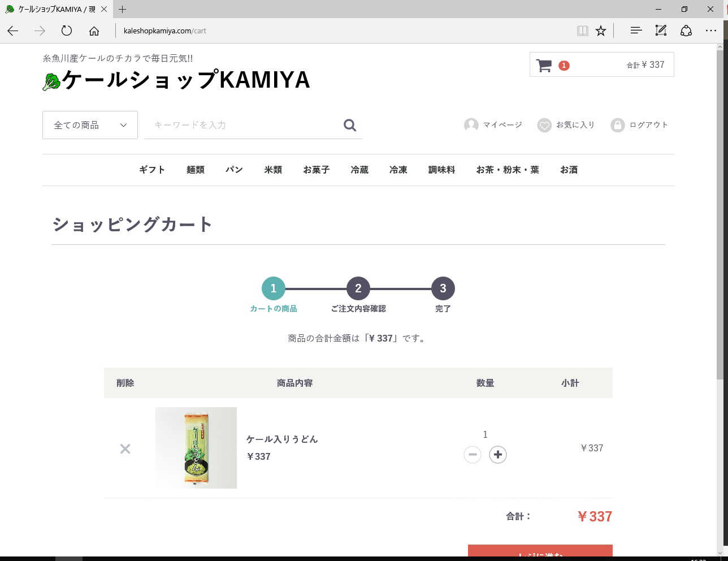Expand the 全ての商品 category dropdown
728x561 pixels.
tap(90, 125)
